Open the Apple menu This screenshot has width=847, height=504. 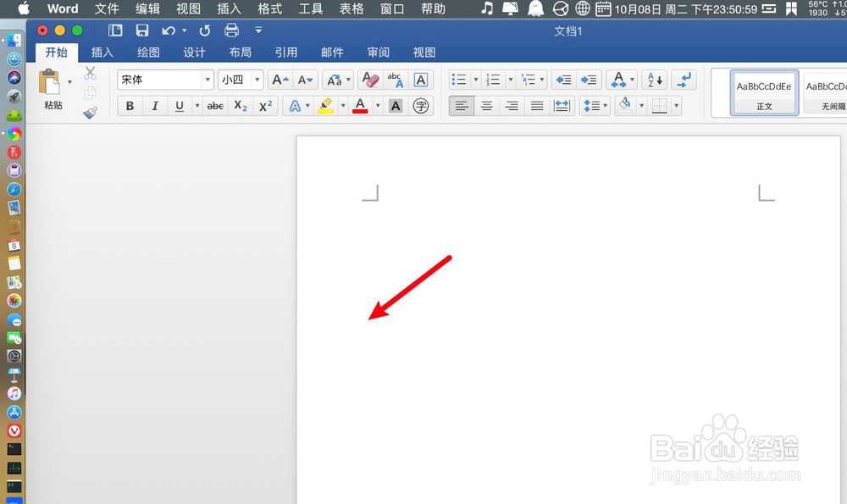click(24, 8)
